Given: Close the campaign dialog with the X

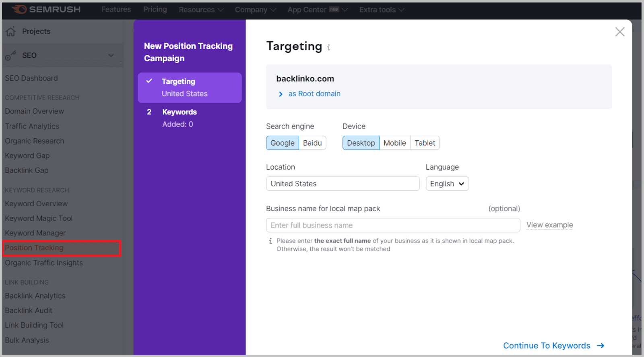Looking at the screenshot, I should point(620,32).
